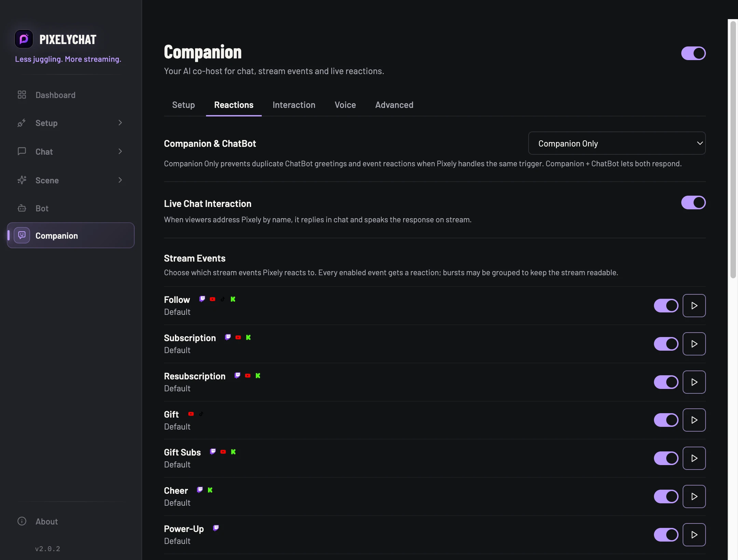Click the YouTube icon beside Resubscription
This screenshot has width=738, height=560.
[248, 376]
